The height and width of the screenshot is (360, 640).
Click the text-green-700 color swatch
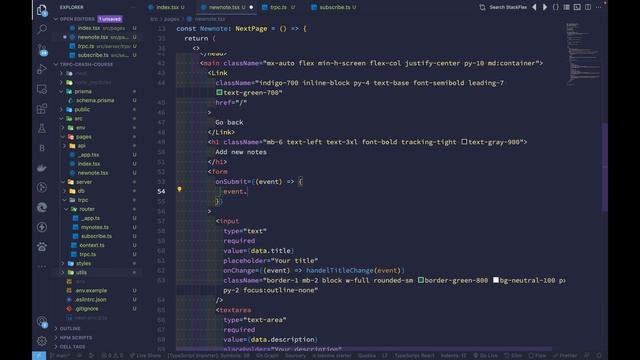point(219,92)
